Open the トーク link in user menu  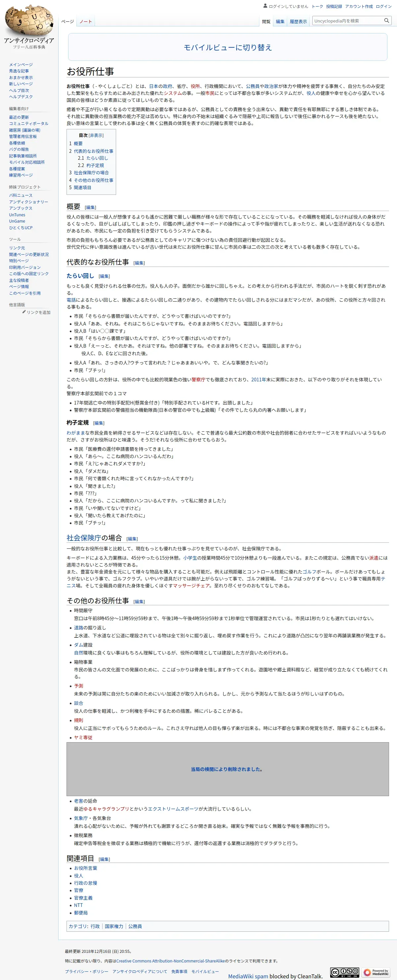(317, 7)
